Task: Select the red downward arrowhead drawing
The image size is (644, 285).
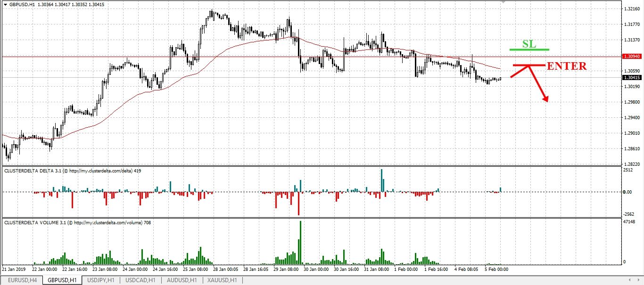Action: [545, 98]
